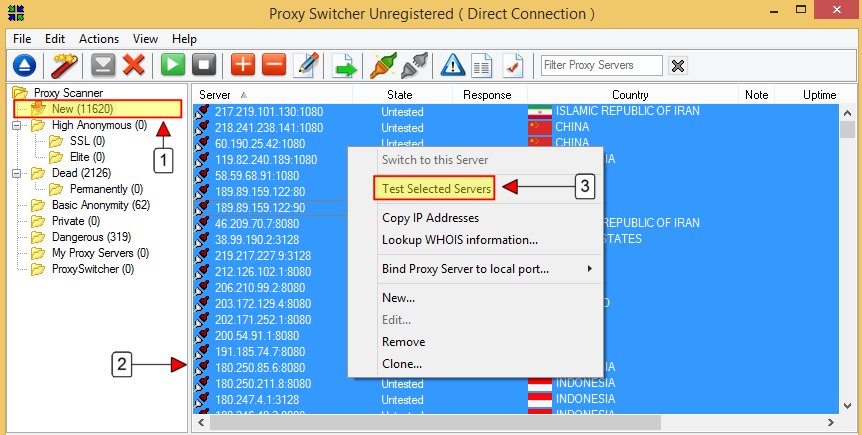Click the Note column header
Image resolution: width=862 pixels, height=435 pixels.
coord(756,95)
